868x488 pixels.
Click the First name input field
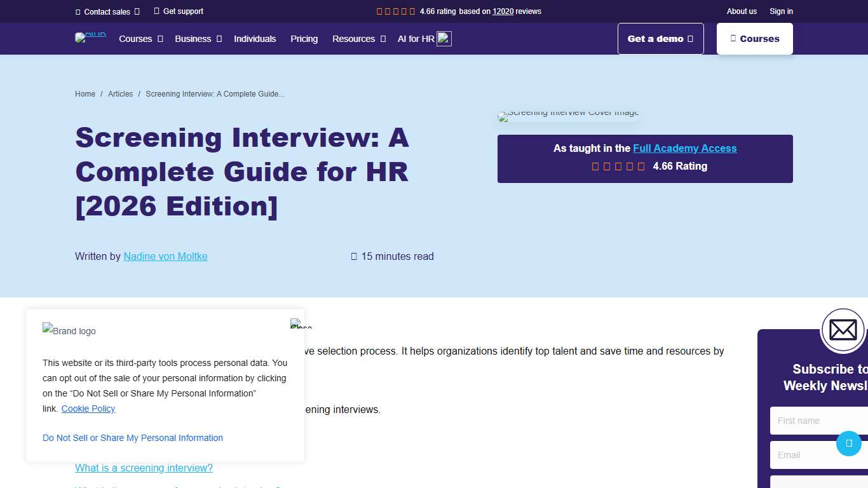coord(820,421)
